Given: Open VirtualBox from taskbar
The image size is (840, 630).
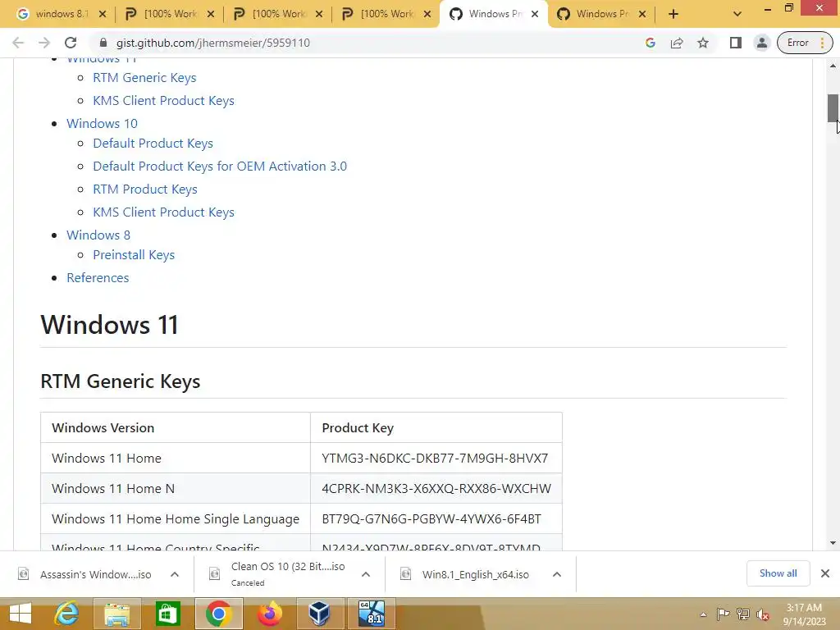Looking at the screenshot, I should point(319,614).
